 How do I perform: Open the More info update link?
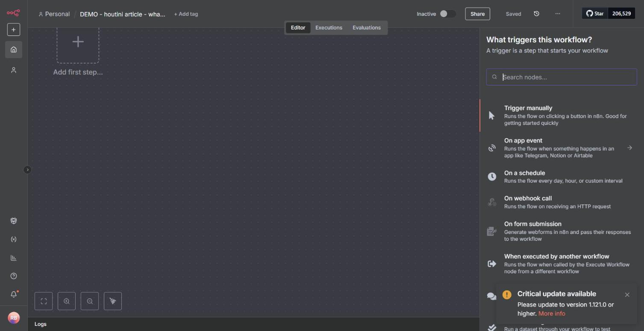(x=552, y=313)
